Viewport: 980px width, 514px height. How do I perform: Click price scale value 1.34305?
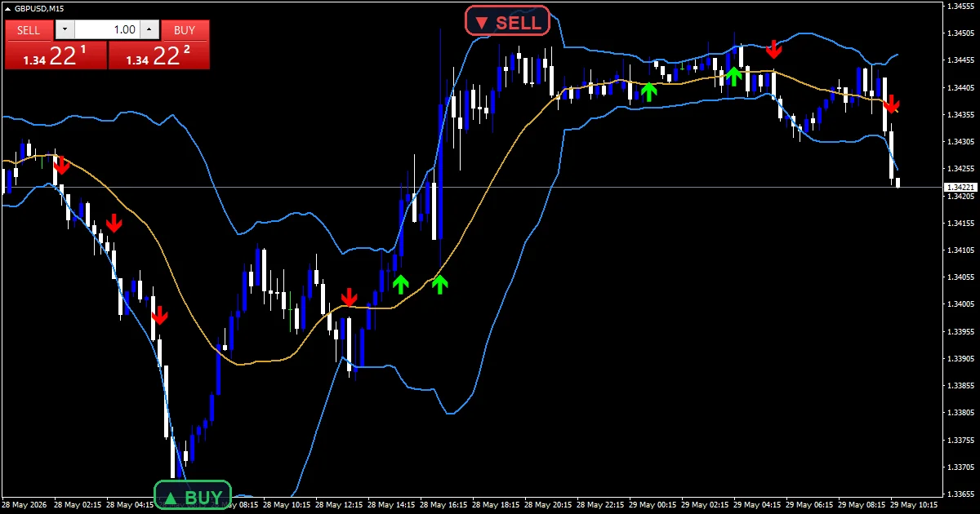(960, 142)
